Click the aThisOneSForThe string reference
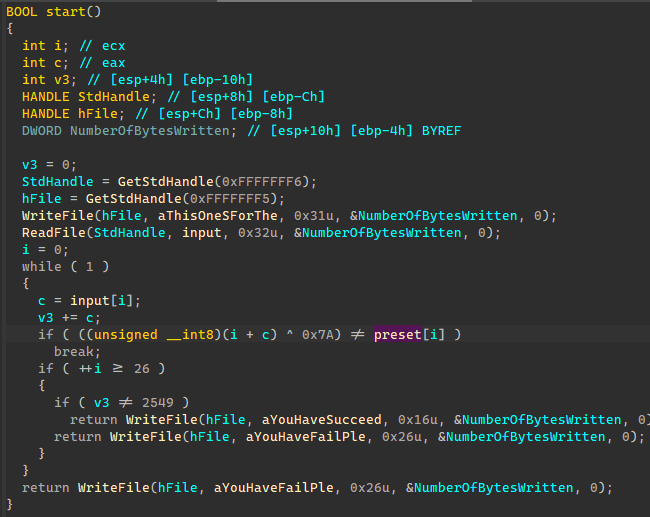This screenshot has height=517, width=650. click(x=217, y=216)
